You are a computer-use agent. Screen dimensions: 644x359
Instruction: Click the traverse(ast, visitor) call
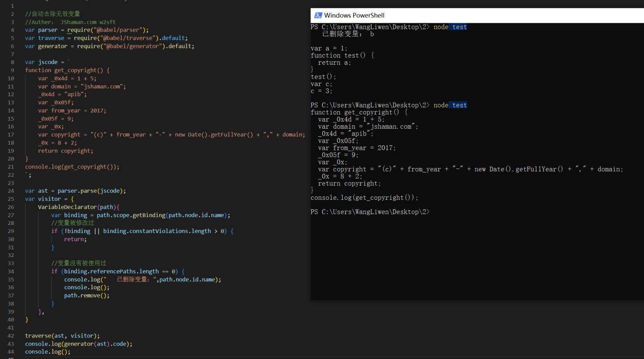(x=62, y=336)
